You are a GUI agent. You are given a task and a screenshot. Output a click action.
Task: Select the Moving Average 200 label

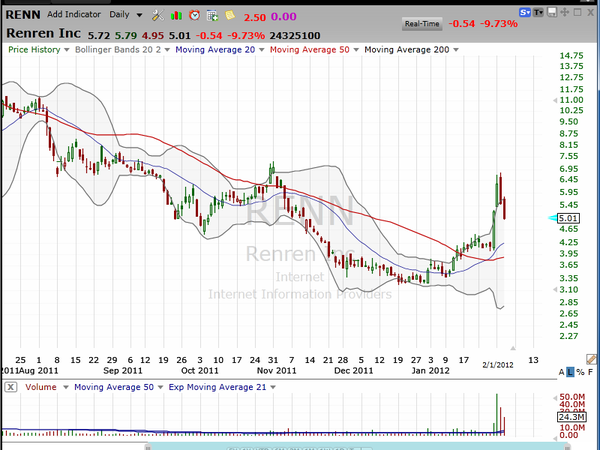[x=407, y=50]
